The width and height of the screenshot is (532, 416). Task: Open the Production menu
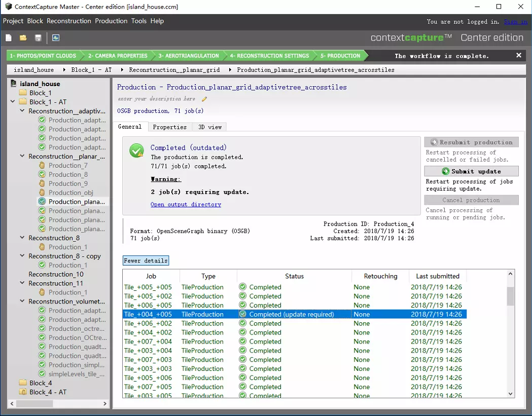(x=111, y=21)
